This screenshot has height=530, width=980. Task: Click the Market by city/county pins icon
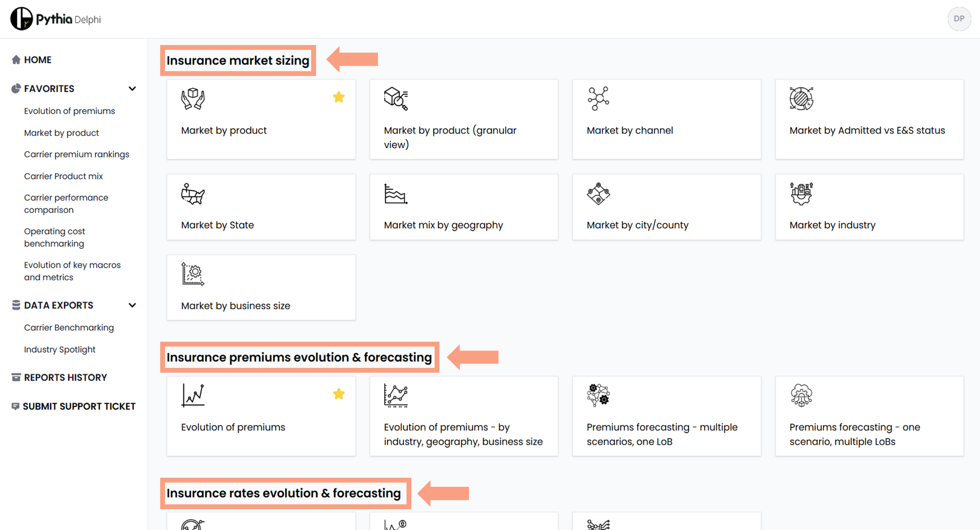tap(599, 194)
